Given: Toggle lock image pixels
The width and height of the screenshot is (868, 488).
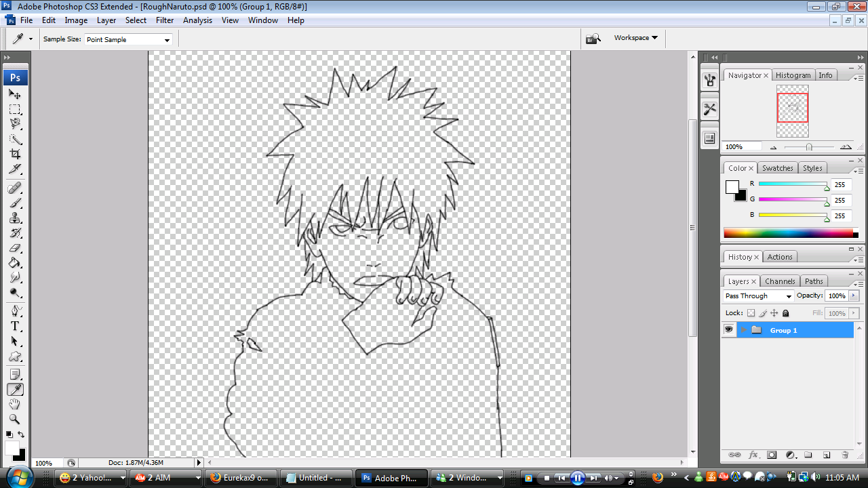Looking at the screenshot, I should click(x=763, y=313).
